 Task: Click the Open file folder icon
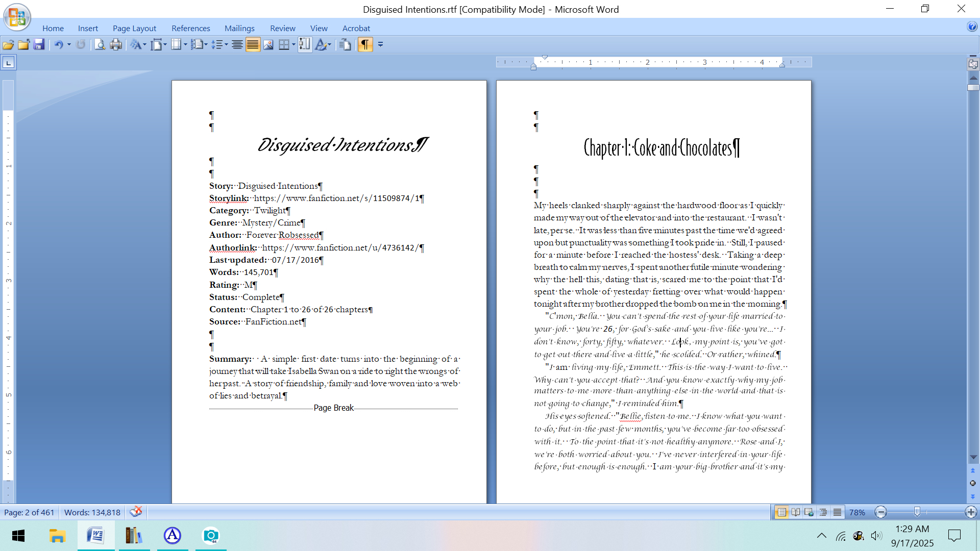(x=8, y=45)
